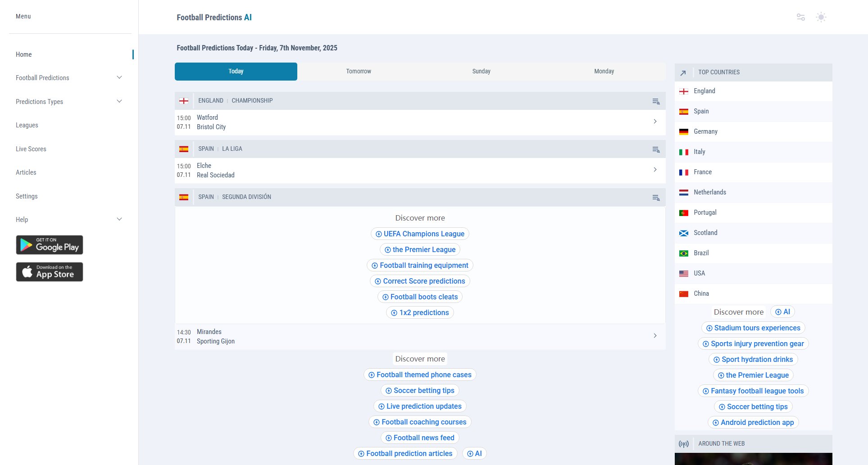868x465 pixels.
Task: Select Germany in Top Countries list
Action: (x=705, y=131)
